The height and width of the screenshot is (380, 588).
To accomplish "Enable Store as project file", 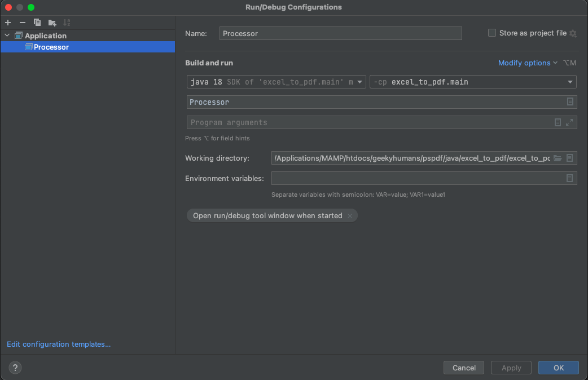I will pos(492,33).
